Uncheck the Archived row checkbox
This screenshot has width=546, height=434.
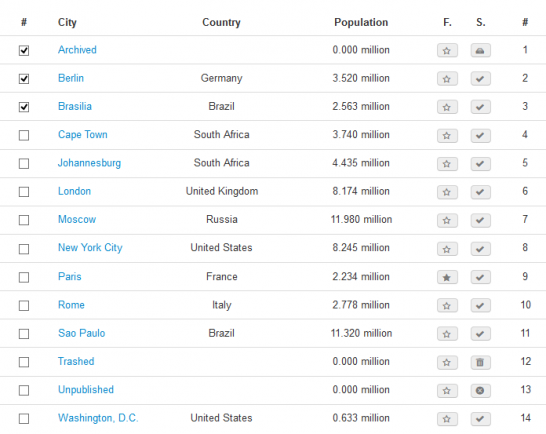24,51
